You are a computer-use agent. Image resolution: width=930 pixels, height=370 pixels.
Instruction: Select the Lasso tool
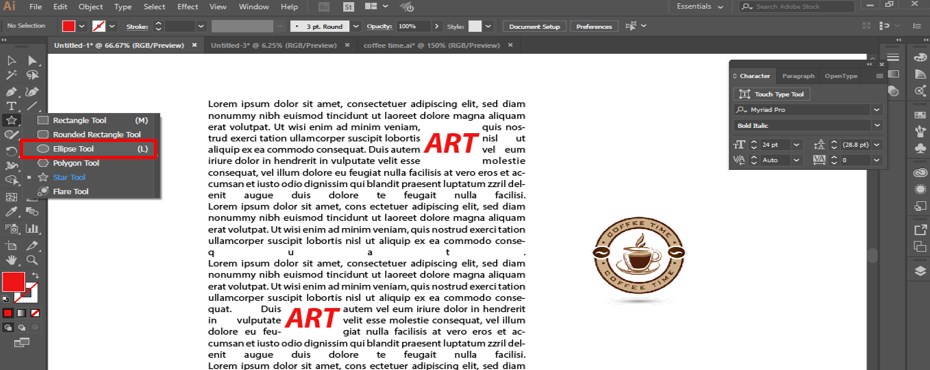click(x=32, y=75)
